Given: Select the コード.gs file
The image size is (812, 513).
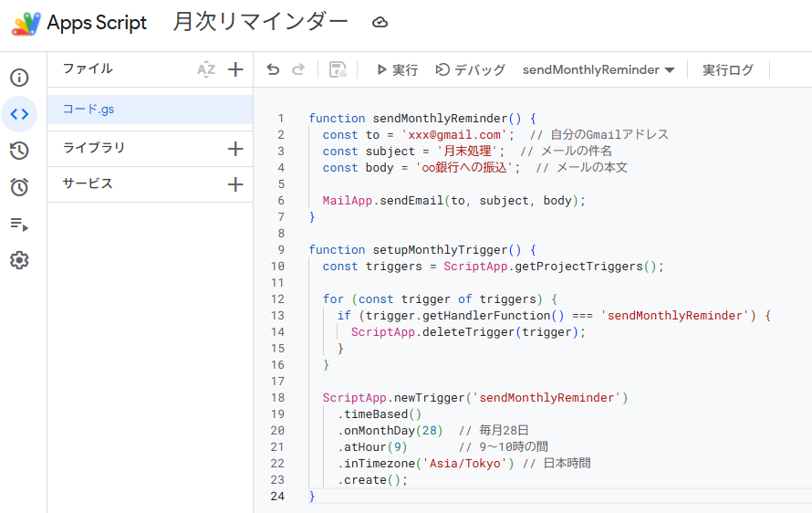Looking at the screenshot, I should coord(88,110).
